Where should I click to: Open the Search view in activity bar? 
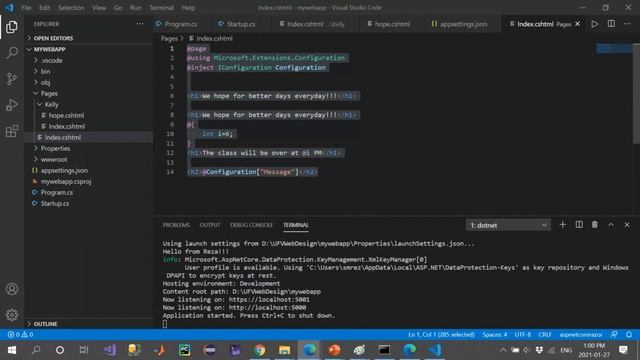(12, 53)
